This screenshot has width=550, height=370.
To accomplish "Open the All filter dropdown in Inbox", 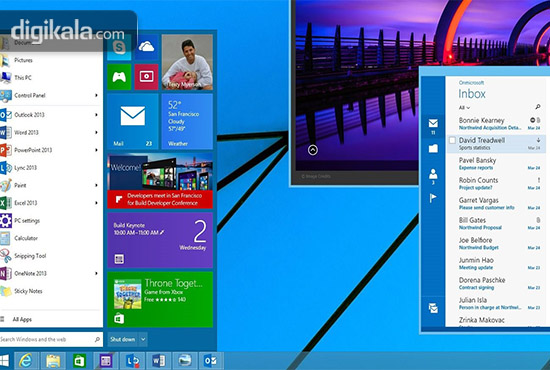I will (x=464, y=108).
